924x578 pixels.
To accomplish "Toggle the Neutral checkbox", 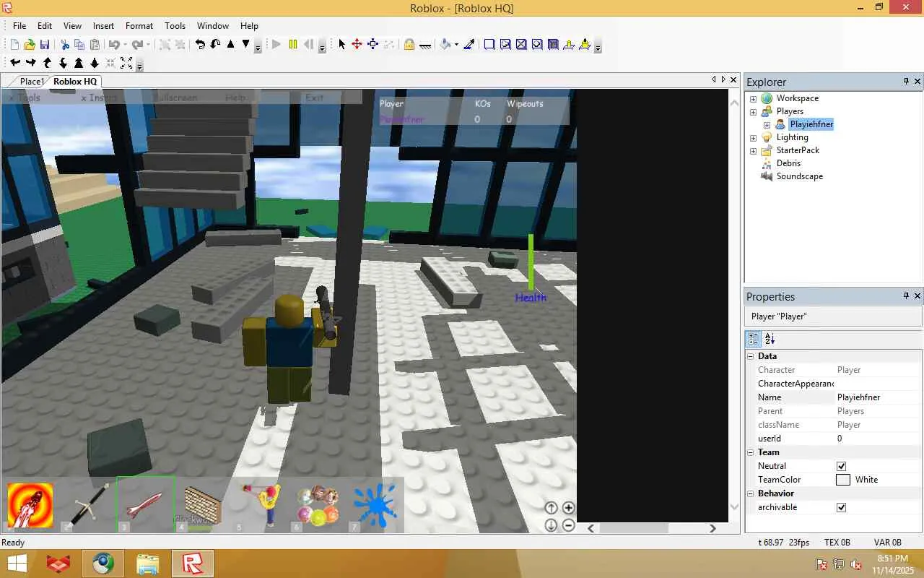I will (x=841, y=466).
